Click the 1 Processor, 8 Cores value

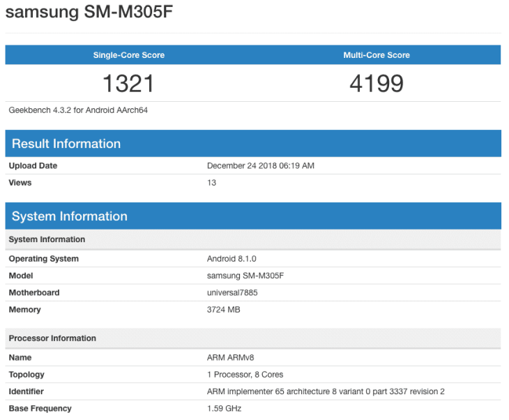click(245, 375)
